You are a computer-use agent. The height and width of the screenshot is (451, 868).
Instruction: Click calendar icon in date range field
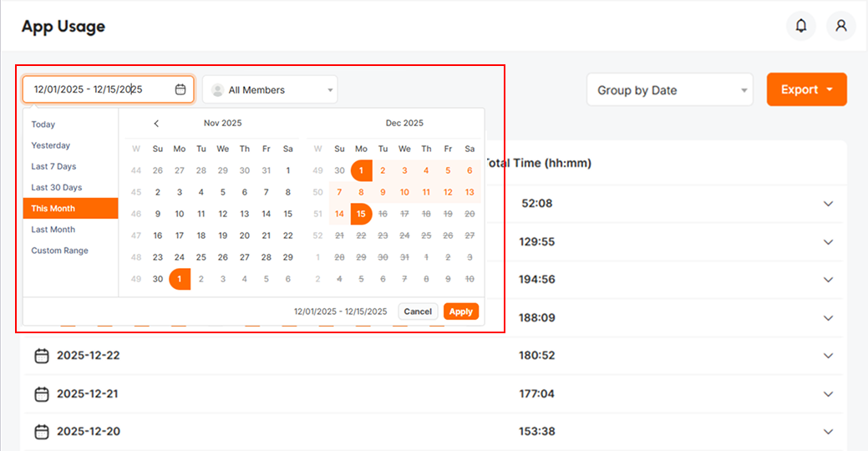180,89
